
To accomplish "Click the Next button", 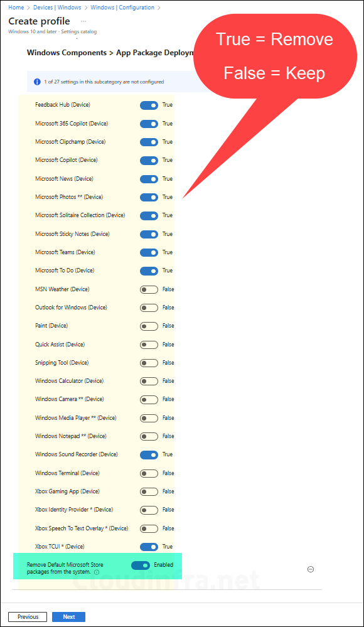I will point(69,616).
